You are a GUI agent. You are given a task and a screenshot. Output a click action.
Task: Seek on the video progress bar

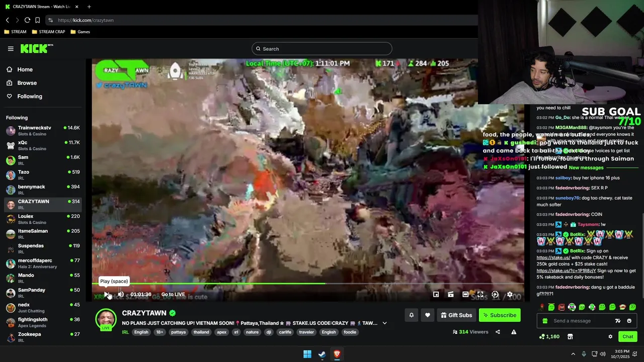tap(308, 284)
